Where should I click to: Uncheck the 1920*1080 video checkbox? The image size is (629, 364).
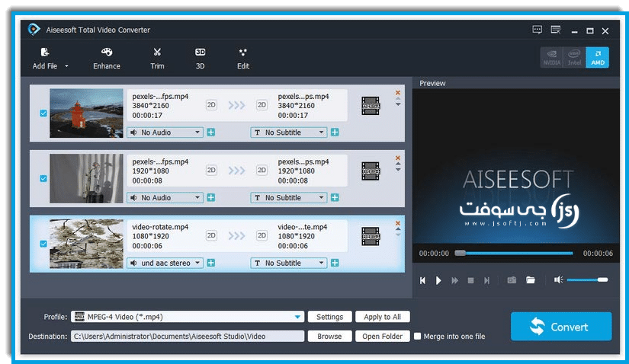click(x=43, y=178)
